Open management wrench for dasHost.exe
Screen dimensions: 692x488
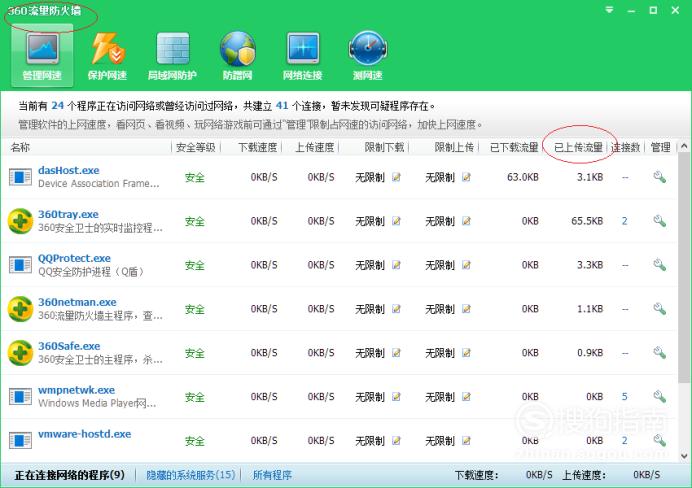point(659,177)
